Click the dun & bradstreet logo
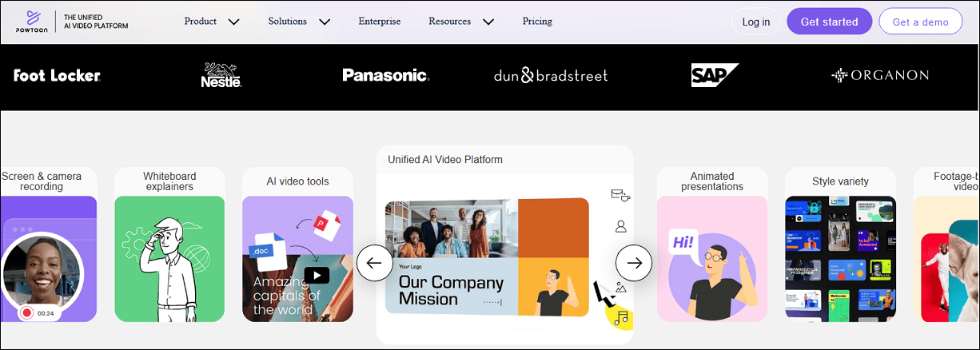Viewport: 980px width, 350px height. (x=551, y=75)
